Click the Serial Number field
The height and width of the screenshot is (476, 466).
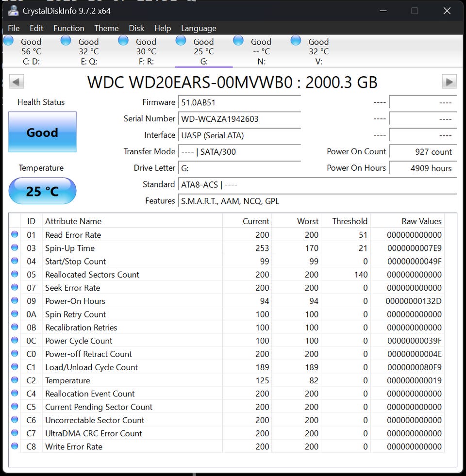[x=240, y=119]
